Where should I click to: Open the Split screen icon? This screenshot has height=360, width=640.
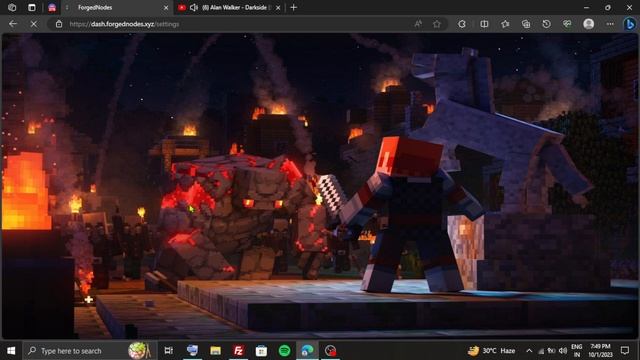click(x=484, y=24)
